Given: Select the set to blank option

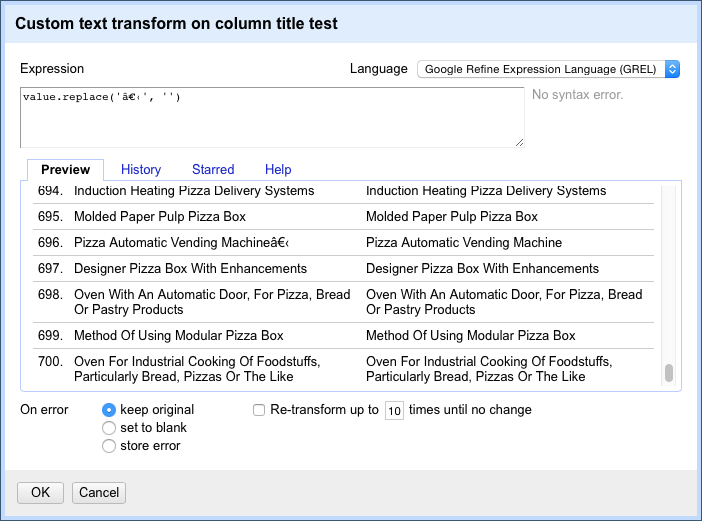Looking at the screenshot, I should coord(109,428).
